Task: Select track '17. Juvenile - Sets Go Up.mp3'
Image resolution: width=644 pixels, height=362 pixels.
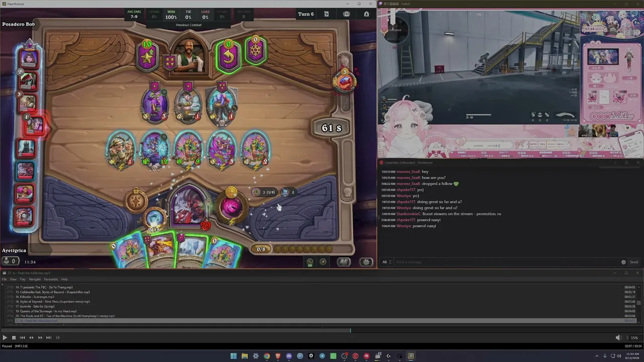Action: [x=35, y=306]
